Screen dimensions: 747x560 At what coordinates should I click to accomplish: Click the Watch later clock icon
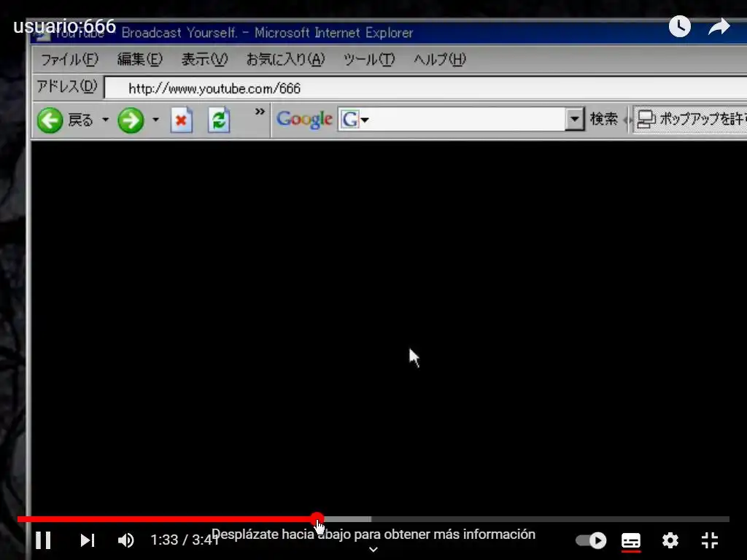coord(680,26)
